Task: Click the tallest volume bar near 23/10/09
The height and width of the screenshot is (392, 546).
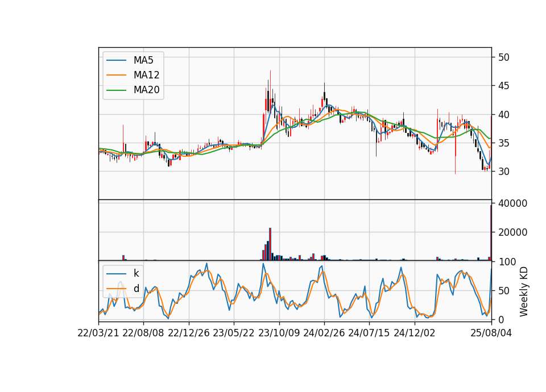Action: [x=270, y=244]
